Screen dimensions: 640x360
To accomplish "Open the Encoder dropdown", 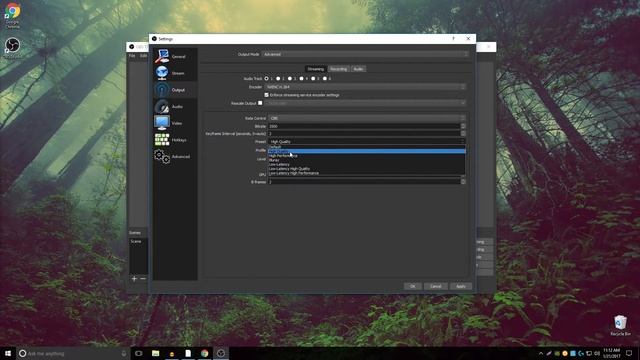I will click(x=365, y=87).
